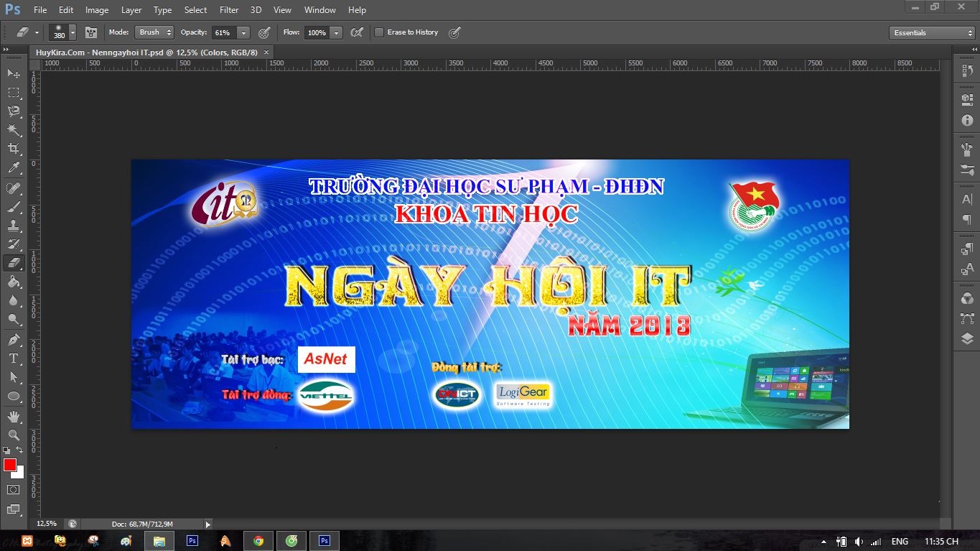Click the Flow 100% input field

click(x=316, y=32)
